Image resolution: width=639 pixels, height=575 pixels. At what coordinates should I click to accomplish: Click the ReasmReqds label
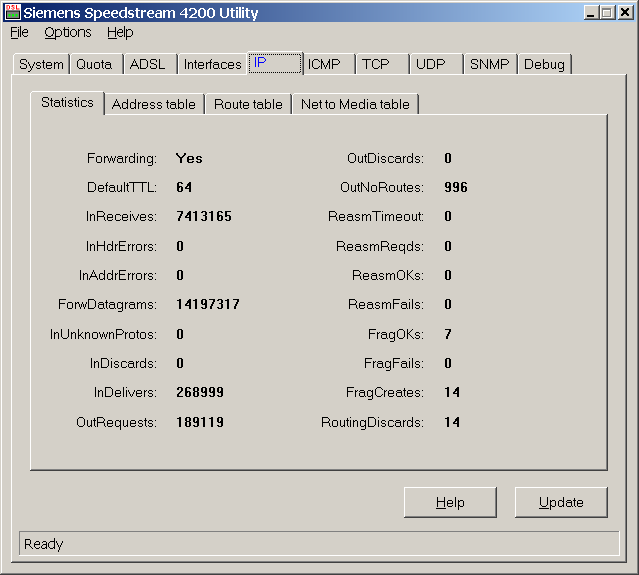tap(380, 247)
